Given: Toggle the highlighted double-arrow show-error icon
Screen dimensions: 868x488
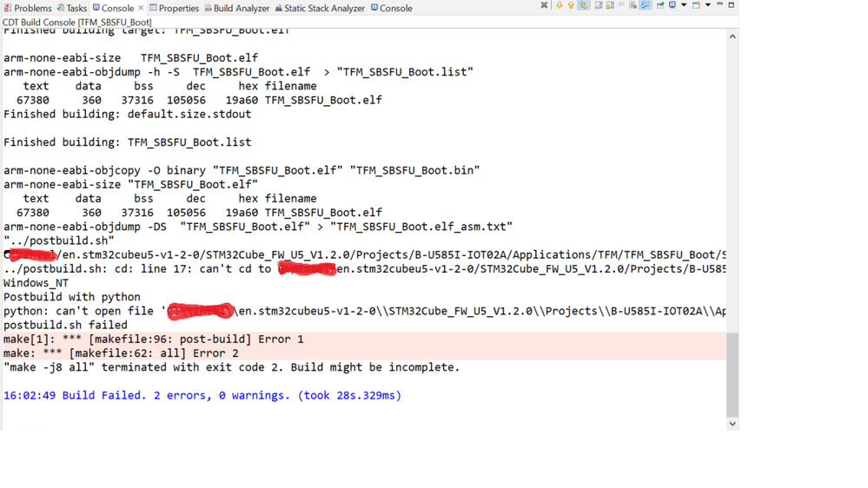Looking at the screenshot, I should tap(583, 5).
